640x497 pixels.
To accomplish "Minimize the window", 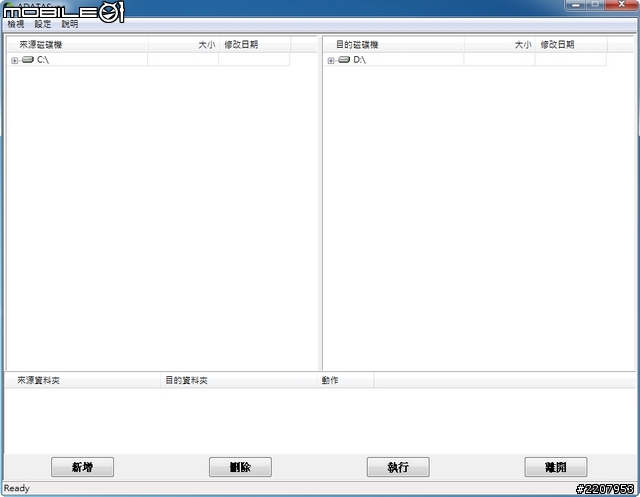I will point(576,5).
